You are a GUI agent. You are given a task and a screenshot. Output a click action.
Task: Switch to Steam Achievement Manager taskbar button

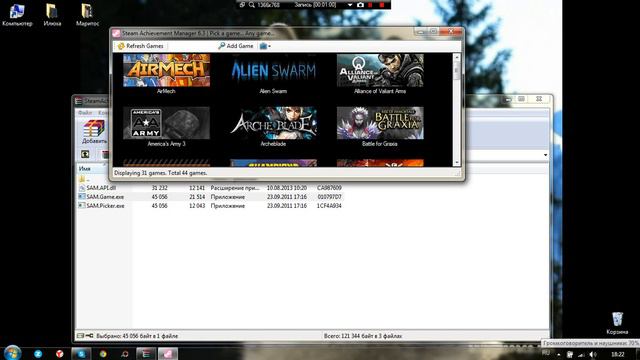click(x=168, y=354)
